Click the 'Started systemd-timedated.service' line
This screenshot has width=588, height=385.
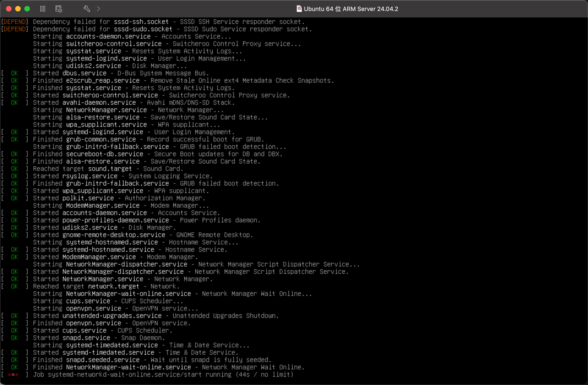120,353
